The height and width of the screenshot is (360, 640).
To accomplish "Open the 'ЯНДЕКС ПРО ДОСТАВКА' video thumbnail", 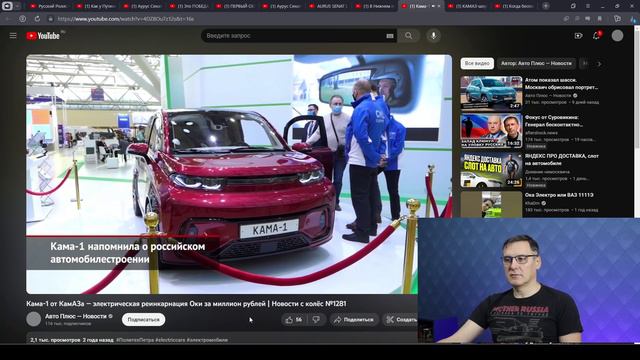I will point(491,170).
